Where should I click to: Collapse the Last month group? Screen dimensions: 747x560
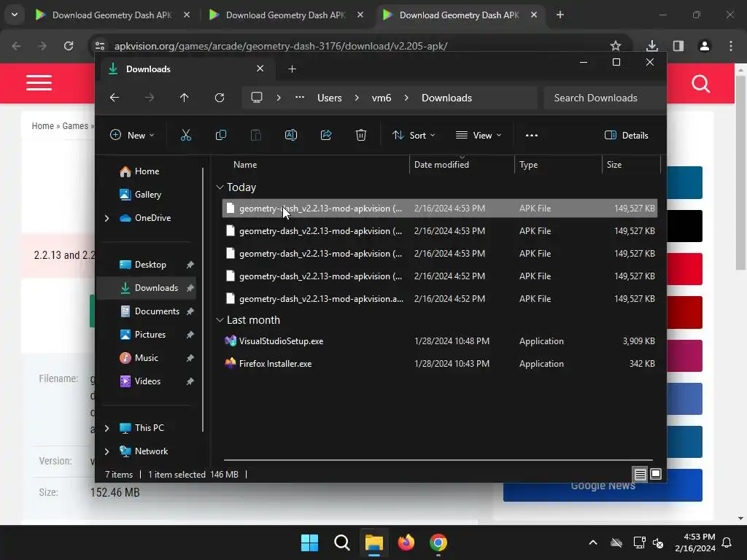pyautogui.click(x=220, y=320)
